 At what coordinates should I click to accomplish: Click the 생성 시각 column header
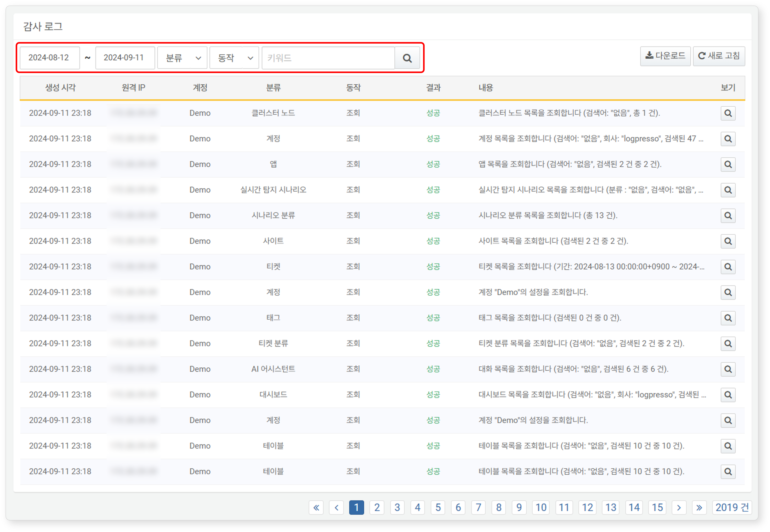[x=60, y=88]
